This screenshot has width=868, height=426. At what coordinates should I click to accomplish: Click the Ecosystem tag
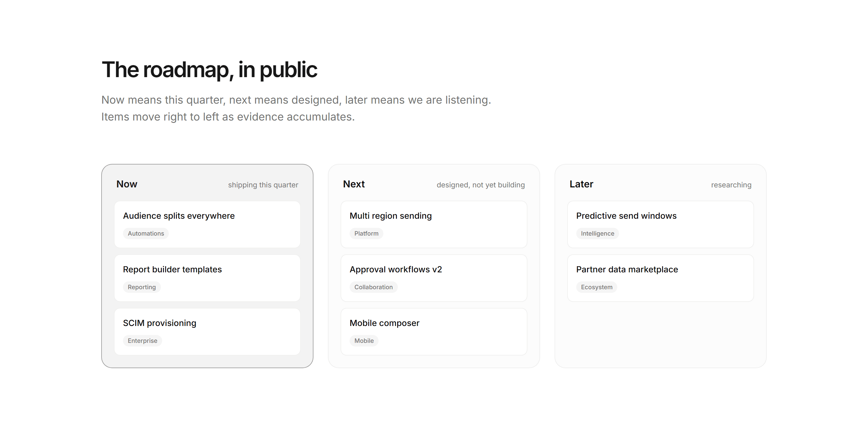596,287
